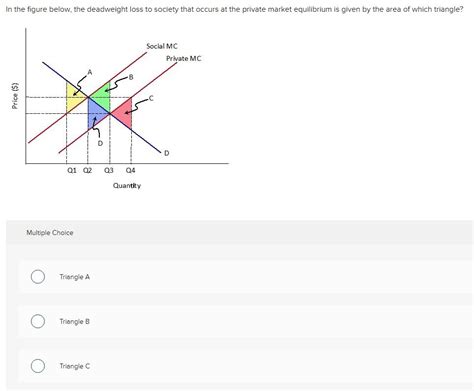Click the yellow triangle A in graph
474x391 pixels.
pyautogui.click(x=74, y=97)
